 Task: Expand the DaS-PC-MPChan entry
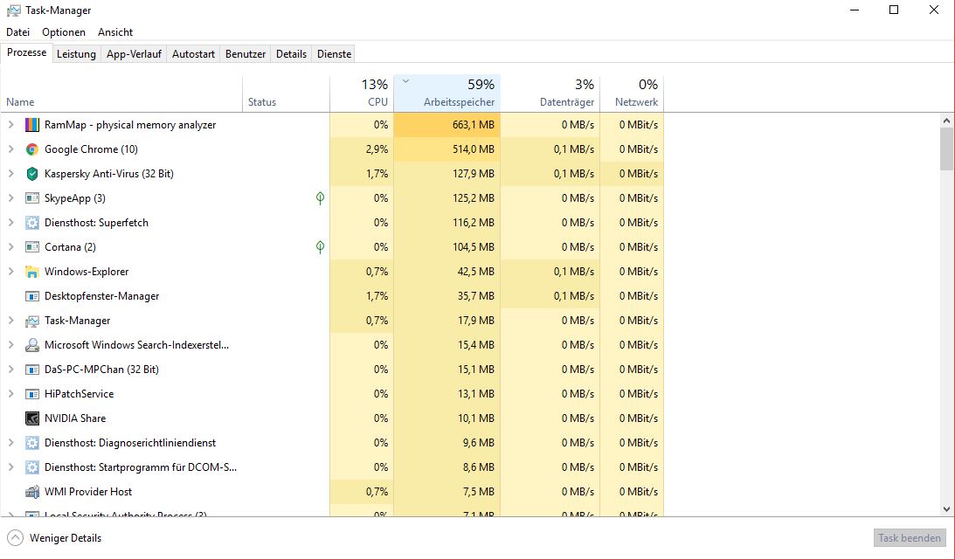[10, 370]
